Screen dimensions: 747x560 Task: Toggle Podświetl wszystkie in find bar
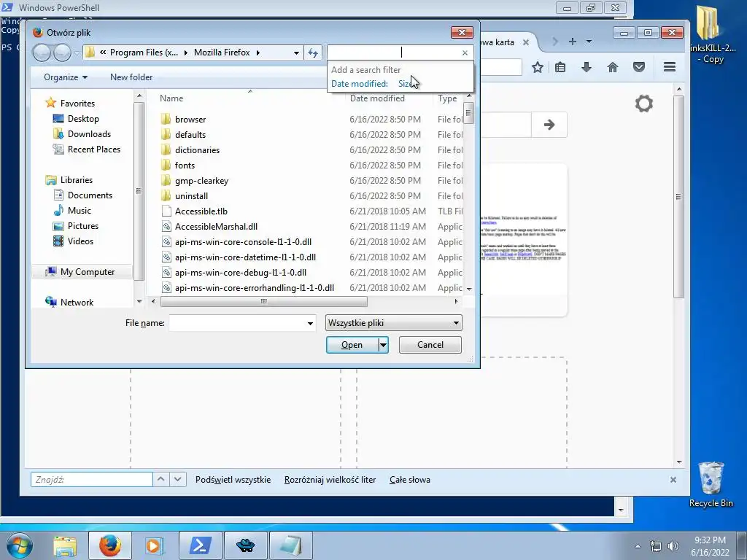(233, 480)
